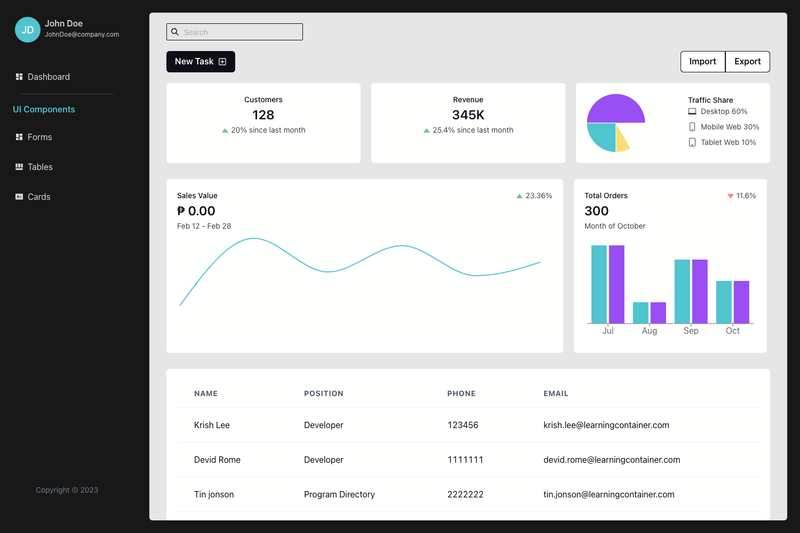800x533 pixels.
Task: Click the Program Directory position cell
Action: pyautogui.click(x=339, y=494)
